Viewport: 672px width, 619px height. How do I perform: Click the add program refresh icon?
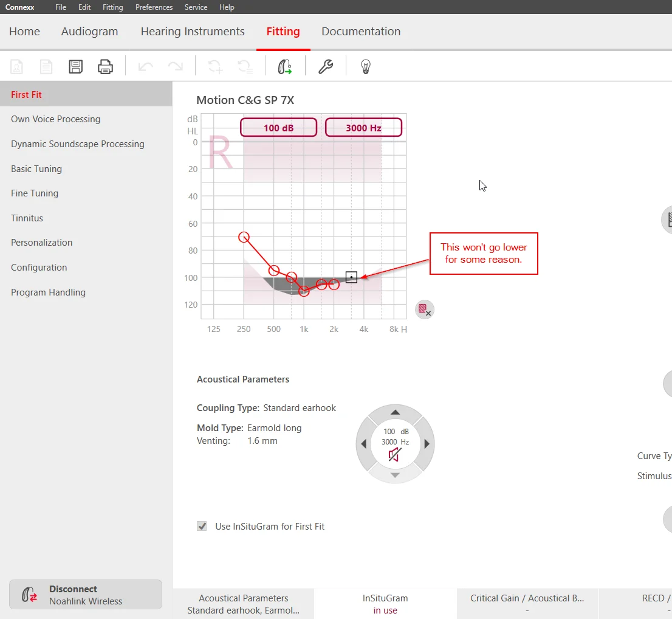pyautogui.click(x=214, y=67)
